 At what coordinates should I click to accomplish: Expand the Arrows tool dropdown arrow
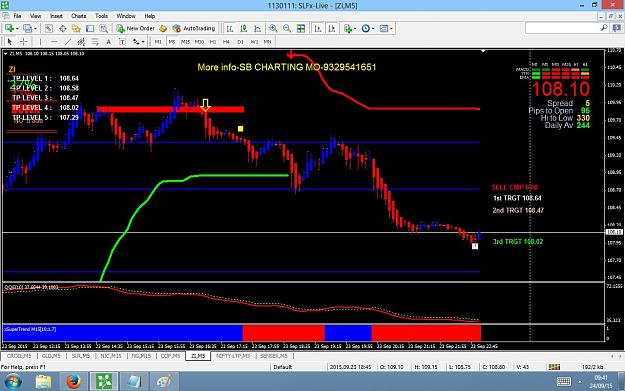coord(143,42)
